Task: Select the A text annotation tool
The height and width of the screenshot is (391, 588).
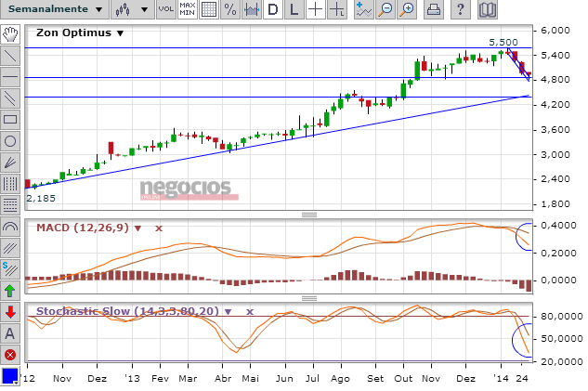Action: (10, 333)
